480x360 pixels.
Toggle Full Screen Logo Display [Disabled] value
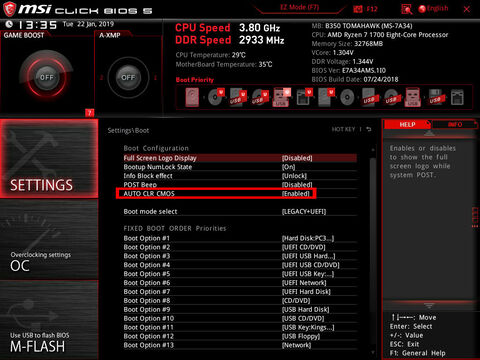297,158
